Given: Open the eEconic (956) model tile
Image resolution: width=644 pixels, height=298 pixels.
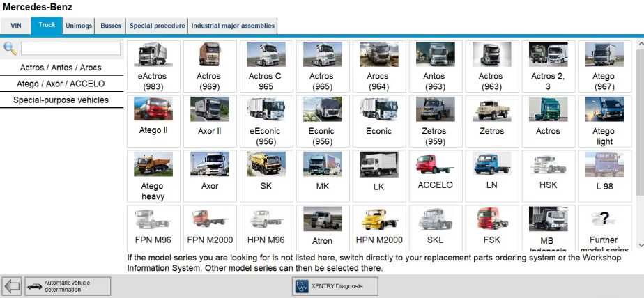Looking at the screenshot, I should (x=266, y=121).
